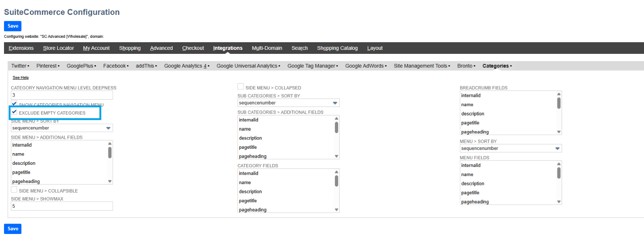644x242 pixels.
Task: Click Side Menu Additional Fields scroll-down arrow
Action: coord(109,181)
